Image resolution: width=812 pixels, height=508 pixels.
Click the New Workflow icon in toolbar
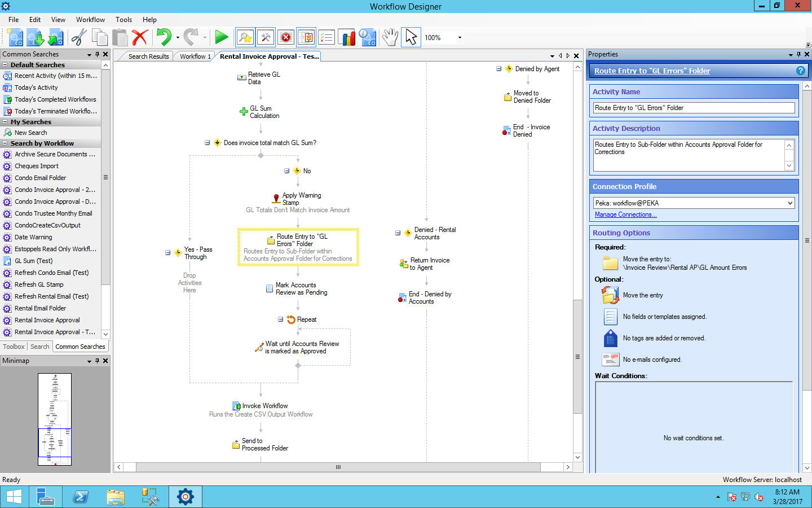point(15,38)
